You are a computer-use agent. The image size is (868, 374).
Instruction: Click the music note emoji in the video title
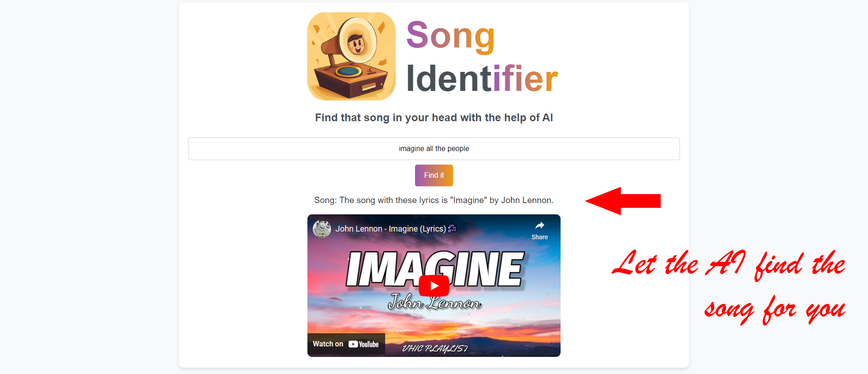point(452,229)
